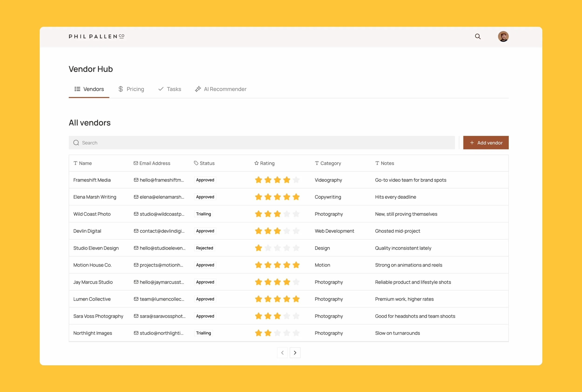Screen dimensions: 582x392
Task: Open the user profile avatar
Action: 503,37
